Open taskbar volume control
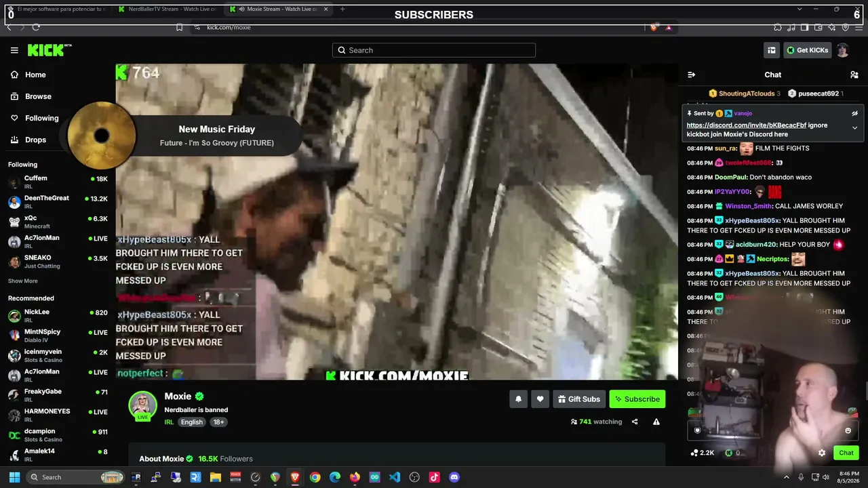This screenshot has width=868, height=488. 826,477
